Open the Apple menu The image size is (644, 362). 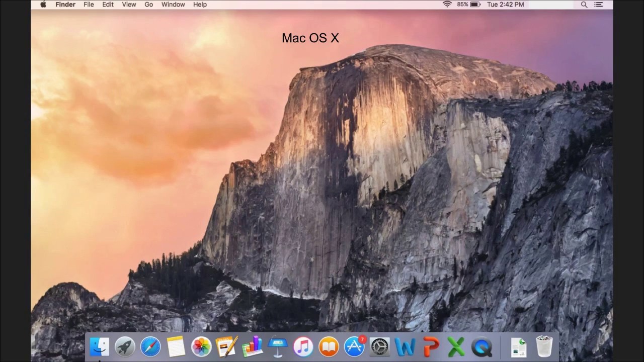click(43, 5)
